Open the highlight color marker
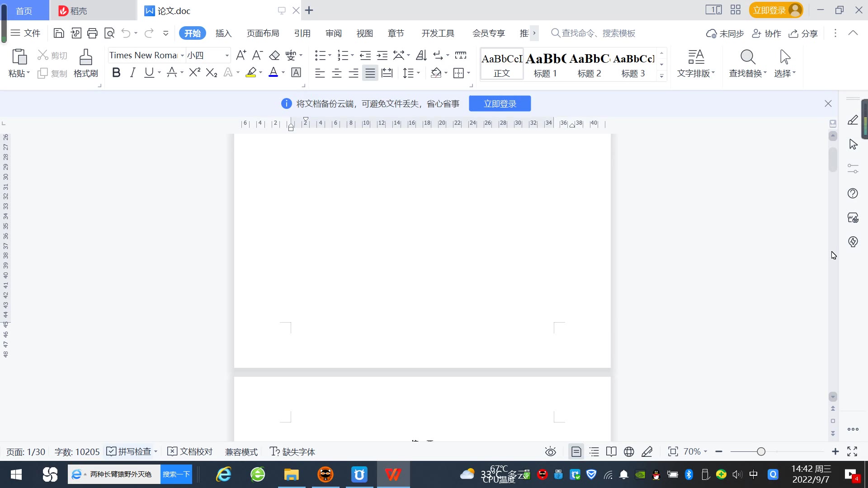This screenshot has width=868, height=488. point(251,72)
